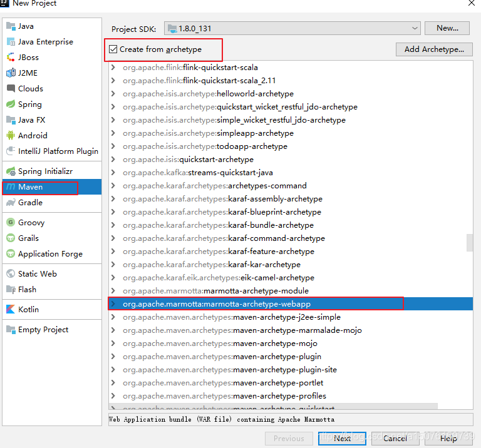This screenshot has width=481, height=448.
Task: Select Kotlin project type label
Action: [x=29, y=310]
